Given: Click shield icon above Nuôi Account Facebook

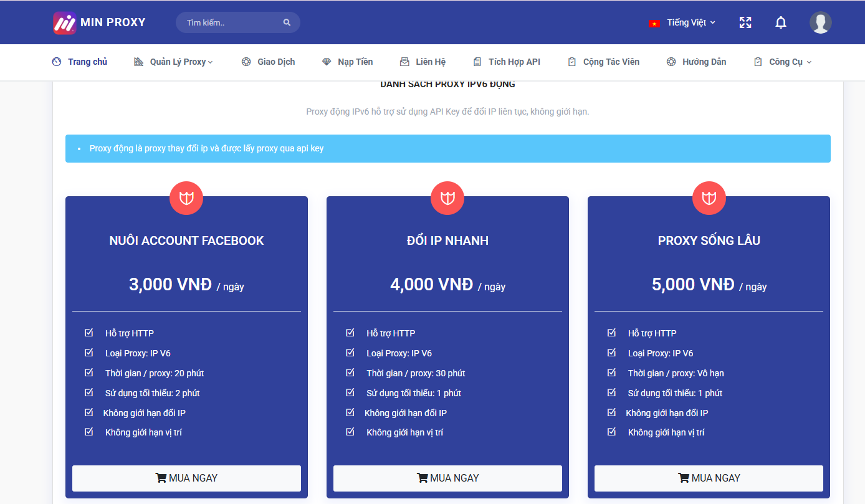Looking at the screenshot, I should [x=186, y=198].
